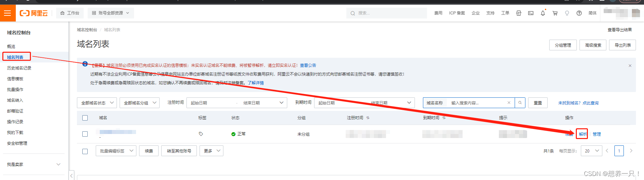Click the 分组管理 button
Screen dimensions: 644x180
click(563, 45)
